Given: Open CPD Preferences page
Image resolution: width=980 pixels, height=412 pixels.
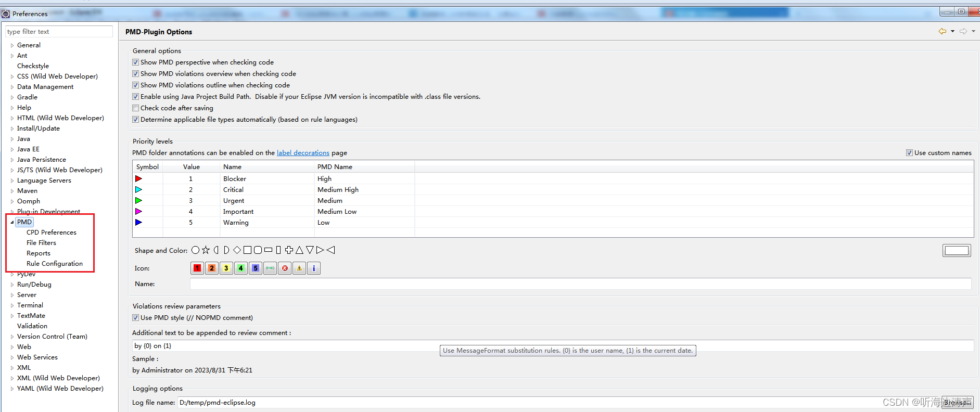Looking at the screenshot, I should [x=52, y=233].
